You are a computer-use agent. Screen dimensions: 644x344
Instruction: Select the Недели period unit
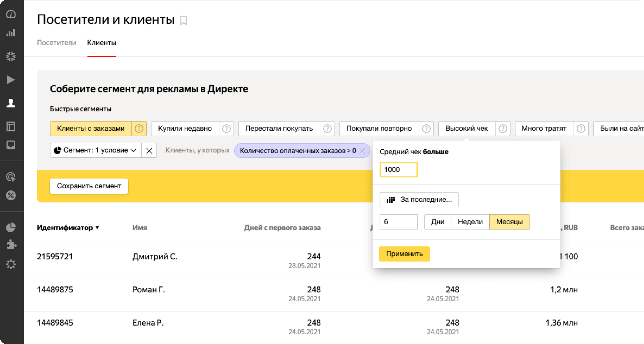pyautogui.click(x=470, y=222)
